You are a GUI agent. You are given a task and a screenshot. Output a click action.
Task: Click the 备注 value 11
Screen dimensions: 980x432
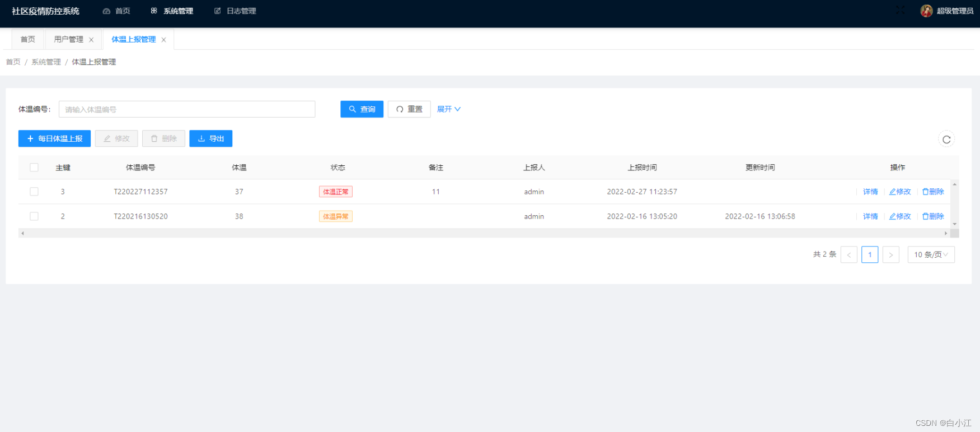tap(436, 192)
